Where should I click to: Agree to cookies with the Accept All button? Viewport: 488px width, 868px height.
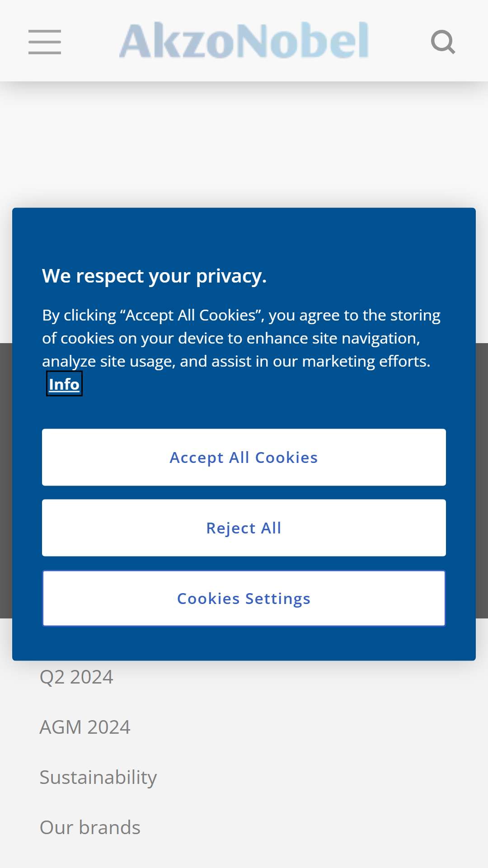tap(244, 458)
